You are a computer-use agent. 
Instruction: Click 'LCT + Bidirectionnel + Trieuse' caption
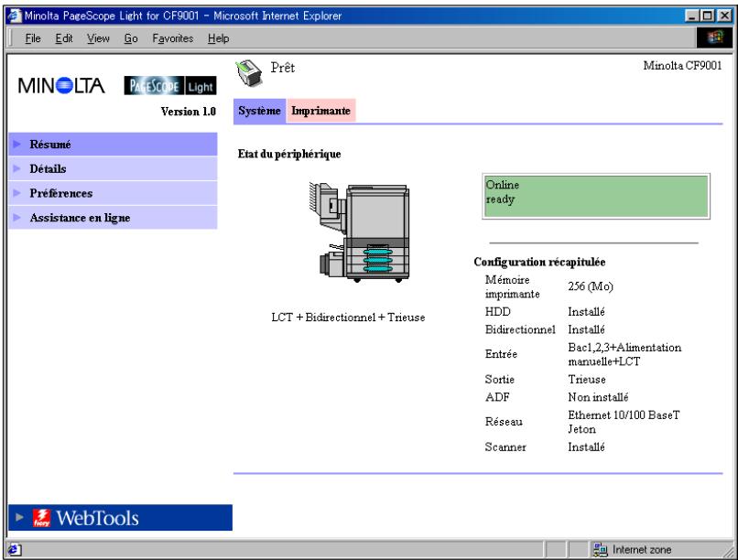pyautogui.click(x=348, y=318)
